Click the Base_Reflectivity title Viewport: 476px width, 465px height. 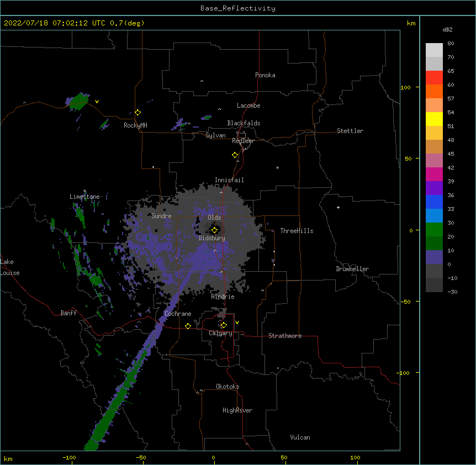[x=238, y=8]
